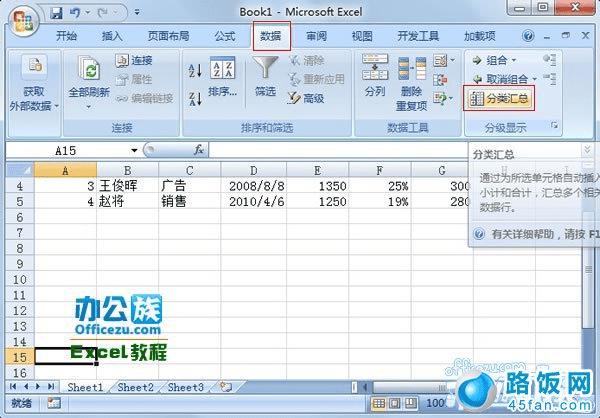Select column D header

point(253,170)
